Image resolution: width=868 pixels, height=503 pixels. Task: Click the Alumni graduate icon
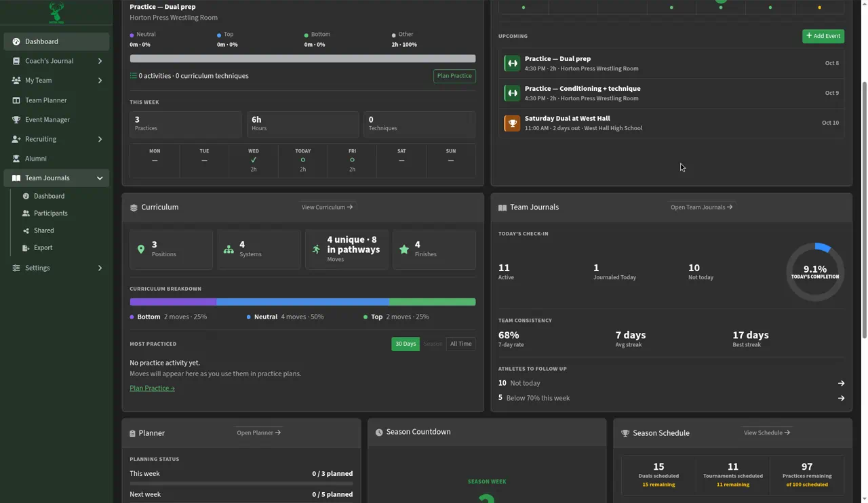click(16, 159)
